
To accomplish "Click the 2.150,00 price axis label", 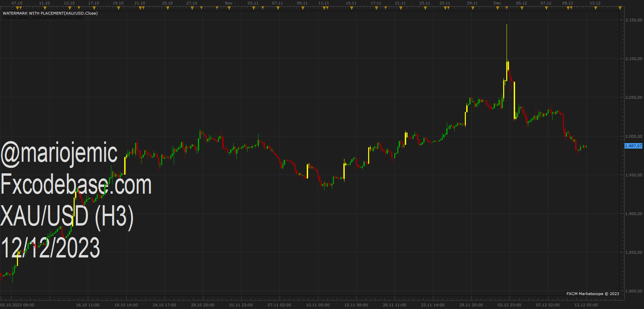I will pyautogui.click(x=633, y=20).
